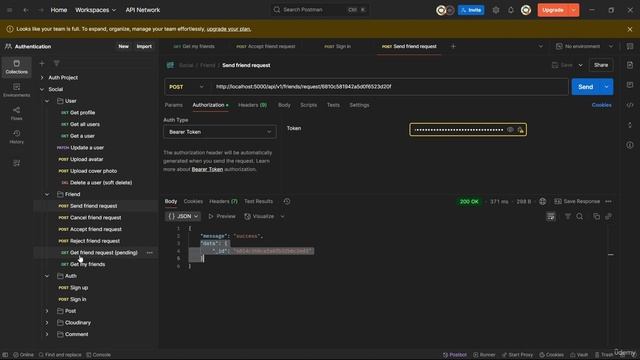This screenshot has width=640, height=360.
Task: Click the plus icon to create collection
Action: [x=42, y=63]
